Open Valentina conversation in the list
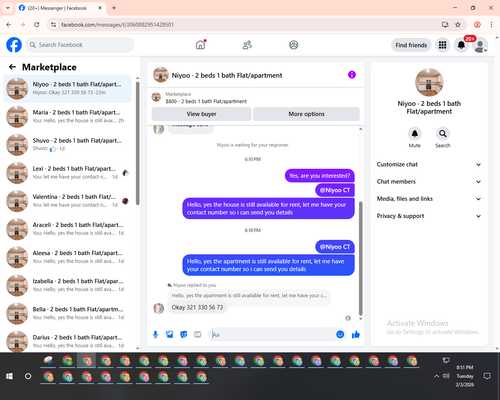 68,201
